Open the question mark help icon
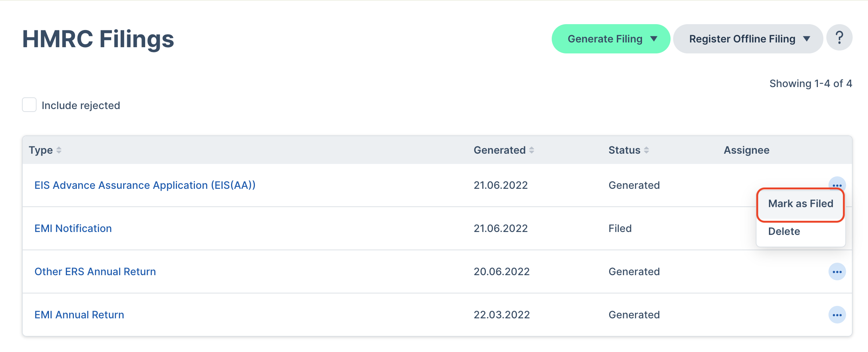868x352 pixels. [839, 38]
